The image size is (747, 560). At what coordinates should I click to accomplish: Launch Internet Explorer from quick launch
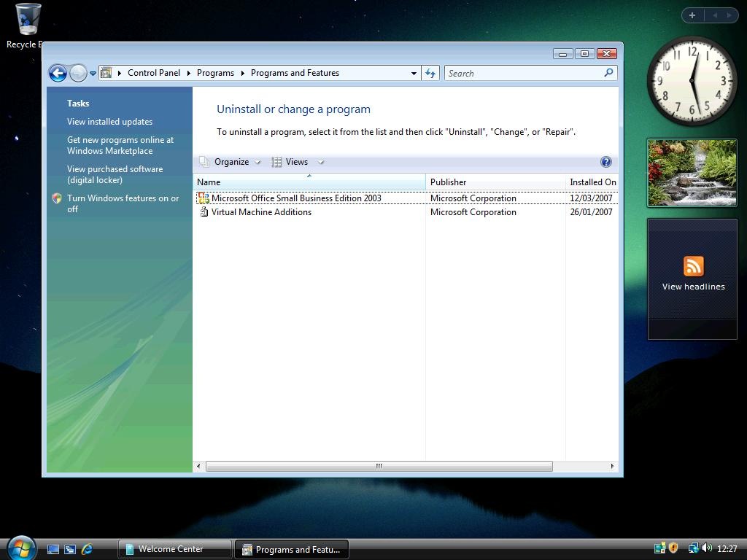coord(87,550)
